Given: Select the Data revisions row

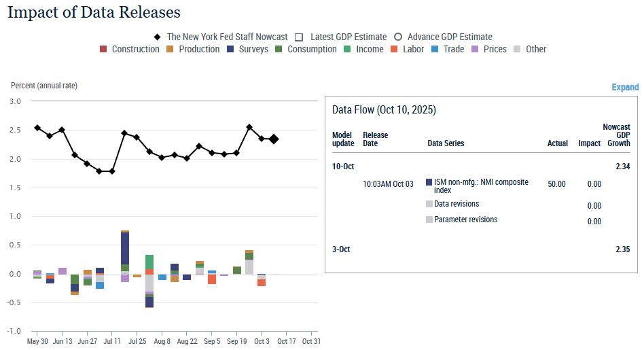Looking at the screenshot, I should point(456,204).
